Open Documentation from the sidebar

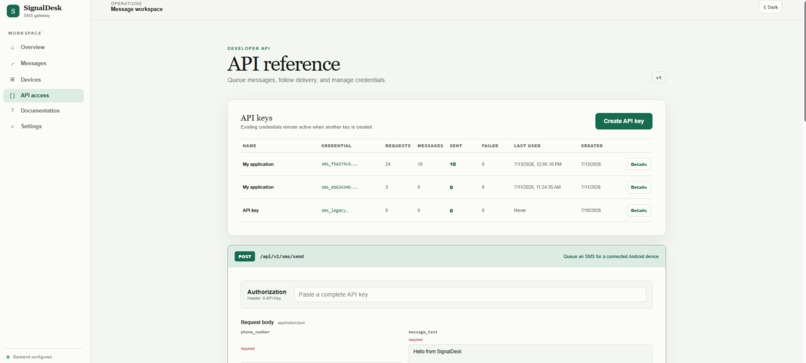tap(43, 111)
